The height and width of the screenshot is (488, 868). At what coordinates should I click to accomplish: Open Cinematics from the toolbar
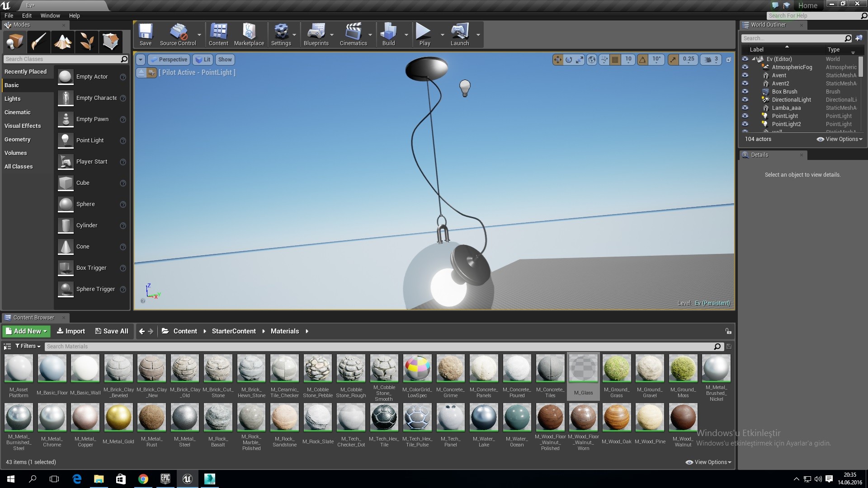click(x=353, y=34)
